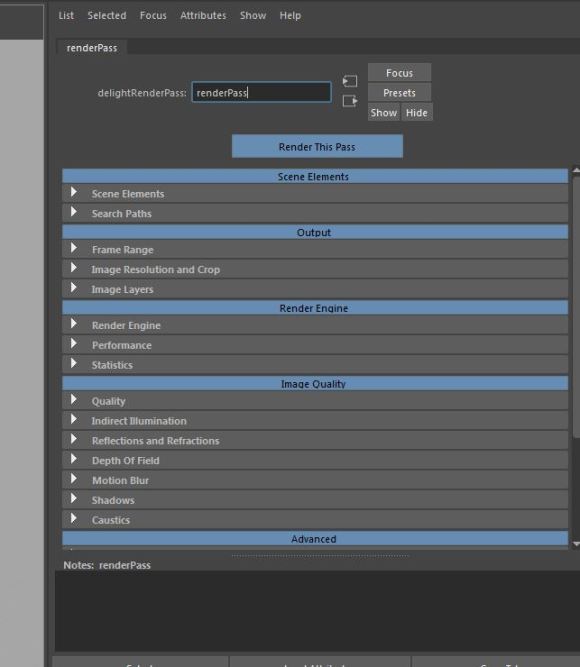Image resolution: width=580 pixels, height=667 pixels.
Task: Click the scrollbar up arrow
Action: 576,171
